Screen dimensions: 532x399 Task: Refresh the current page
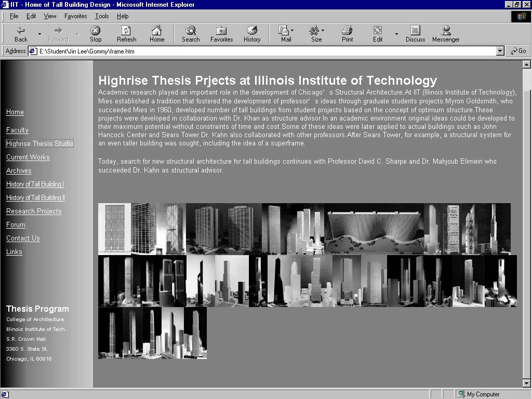127,34
